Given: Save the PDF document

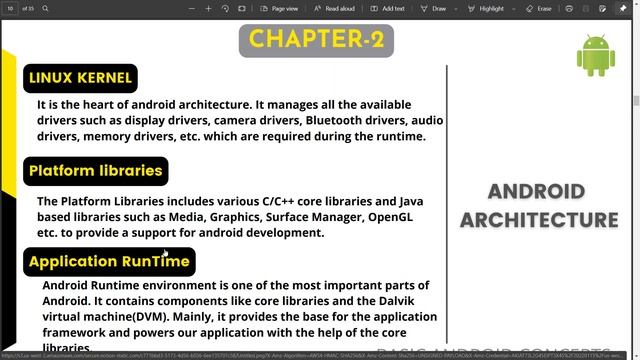Looking at the screenshot, I should coord(586,9).
